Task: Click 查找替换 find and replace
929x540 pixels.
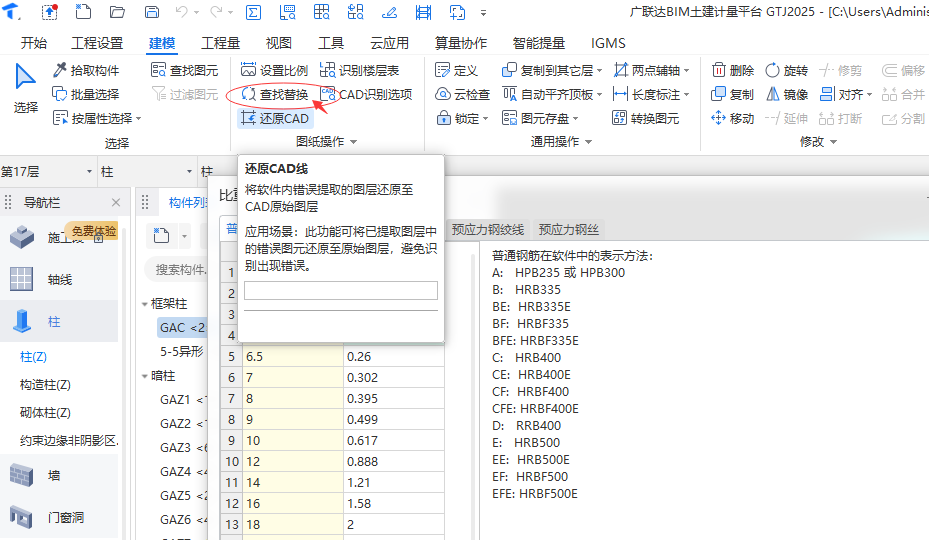Action: coord(274,94)
